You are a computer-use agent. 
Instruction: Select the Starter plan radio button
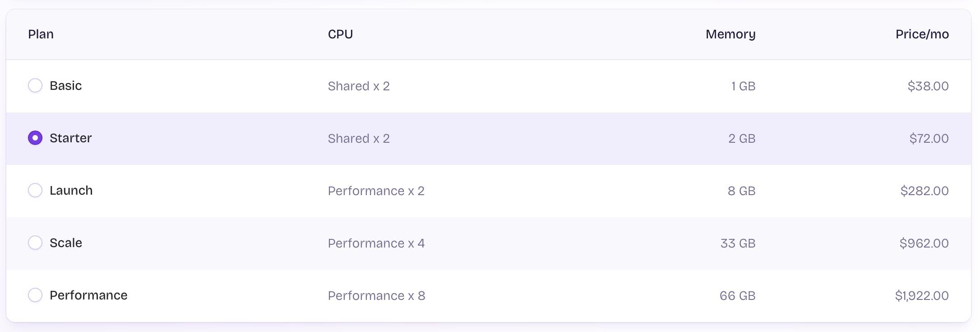pyautogui.click(x=35, y=138)
